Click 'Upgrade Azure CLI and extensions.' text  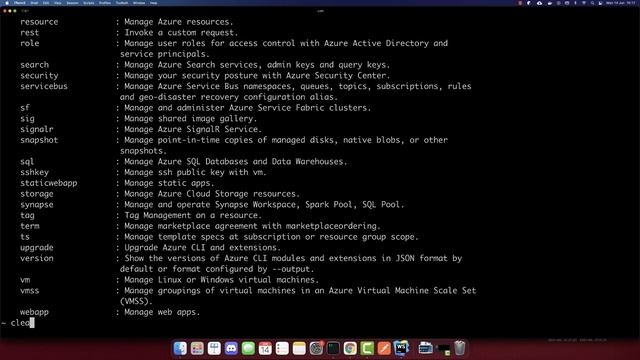click(202, 247)
